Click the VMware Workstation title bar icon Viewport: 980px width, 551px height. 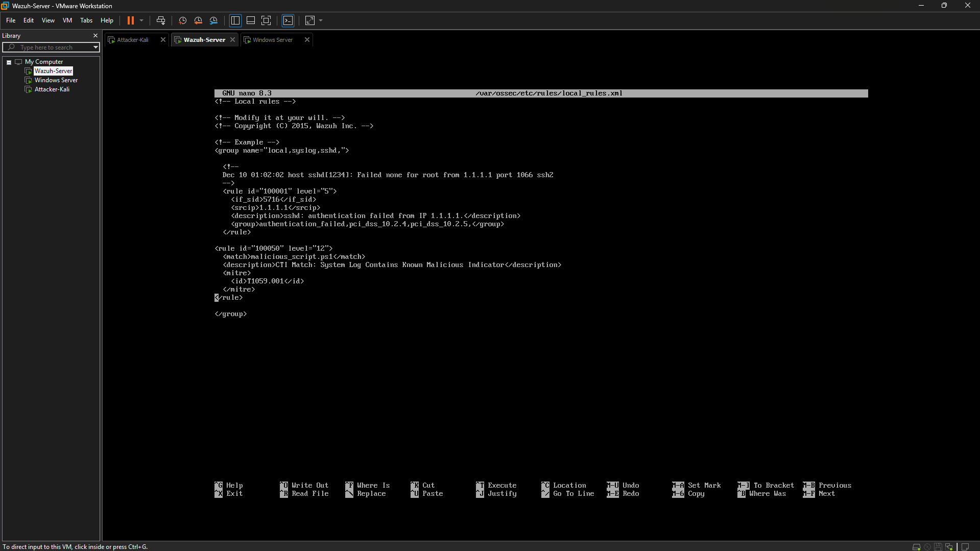(x=5, y=6)
